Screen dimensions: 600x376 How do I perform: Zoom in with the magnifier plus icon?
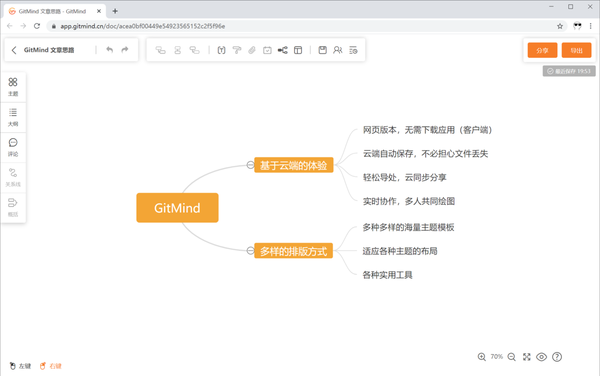[482, 357]
